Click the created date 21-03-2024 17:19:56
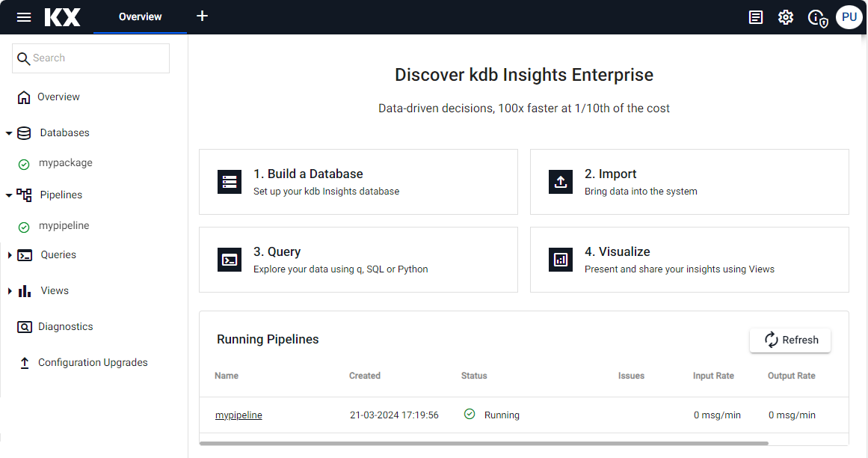Image resolution: width=868 pixels, height=458 pixels. pyautogui.click(x=394, y=415)
